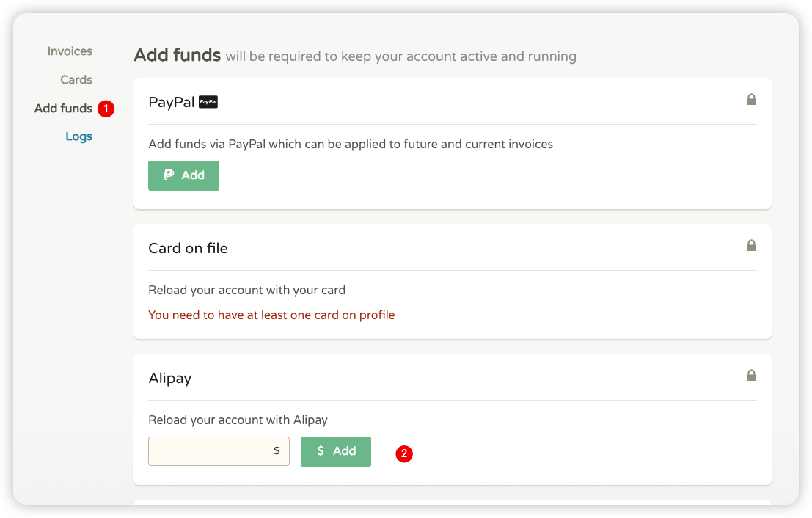Click the 'Reload your account with Alipay' text

(238, 420)
